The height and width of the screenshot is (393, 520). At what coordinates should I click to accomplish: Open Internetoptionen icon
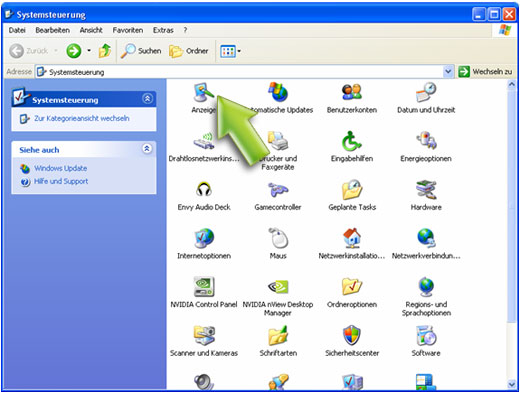coord(204,238)
